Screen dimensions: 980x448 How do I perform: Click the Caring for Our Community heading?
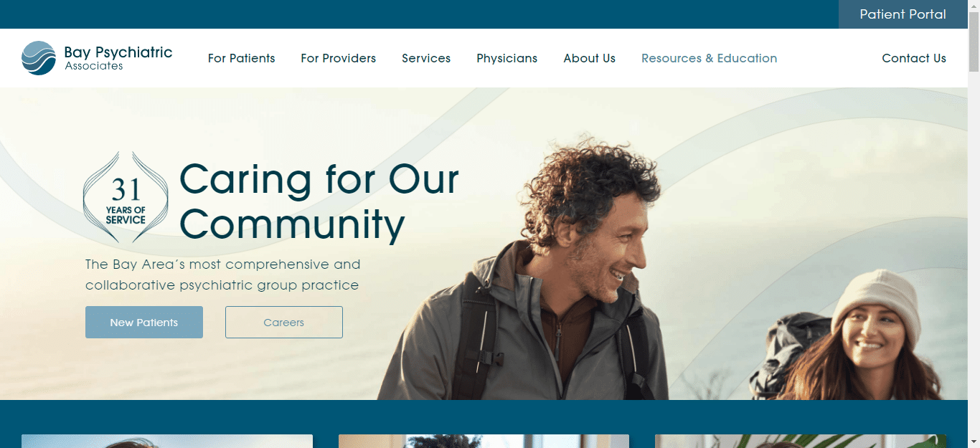pos(319,201)
